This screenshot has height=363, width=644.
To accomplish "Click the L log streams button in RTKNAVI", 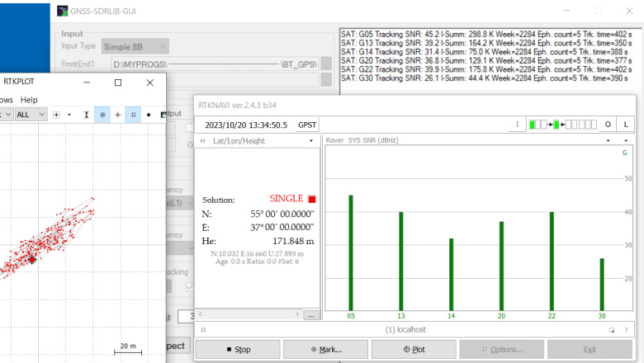I will tap(626, 125).
